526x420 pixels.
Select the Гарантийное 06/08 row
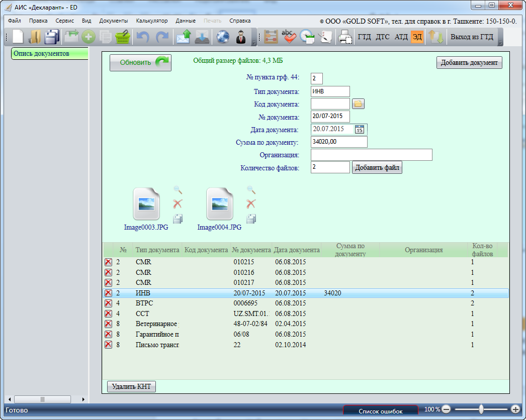tap(306, 335)
